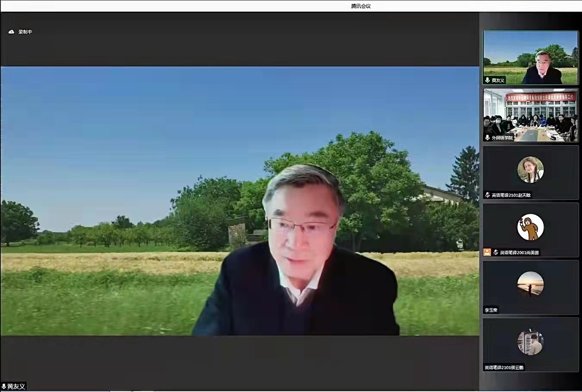Click microphone icon on 外国语学院 thumbnail
The image size is (582, 392).
coord(487,138)
